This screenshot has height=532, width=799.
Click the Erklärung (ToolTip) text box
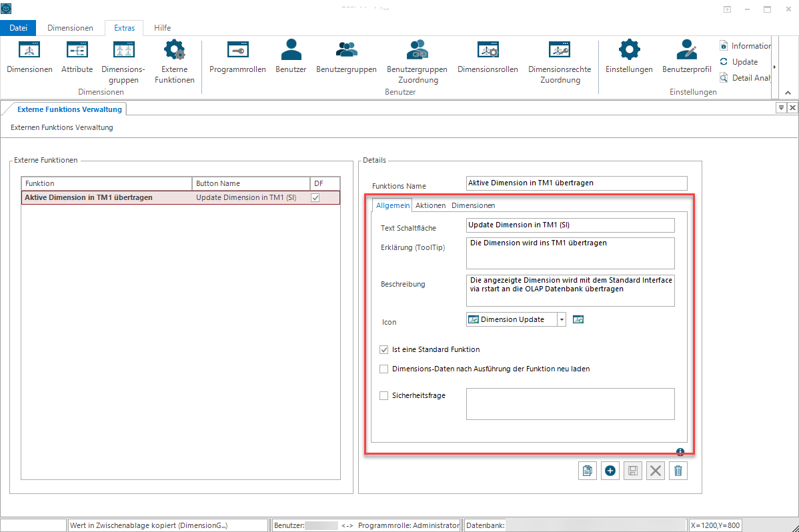(x=570, y=253)
